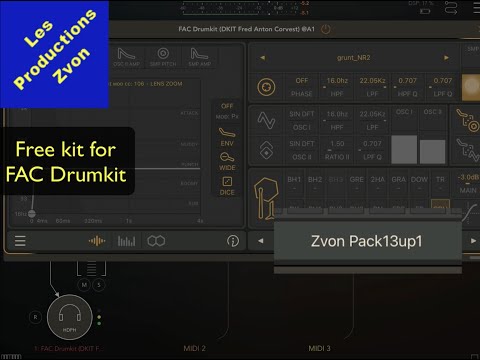This screenshot has width=480, height=360.
Task: Select previous sample before grunt_NR2
Action: [x=263, y=58]
